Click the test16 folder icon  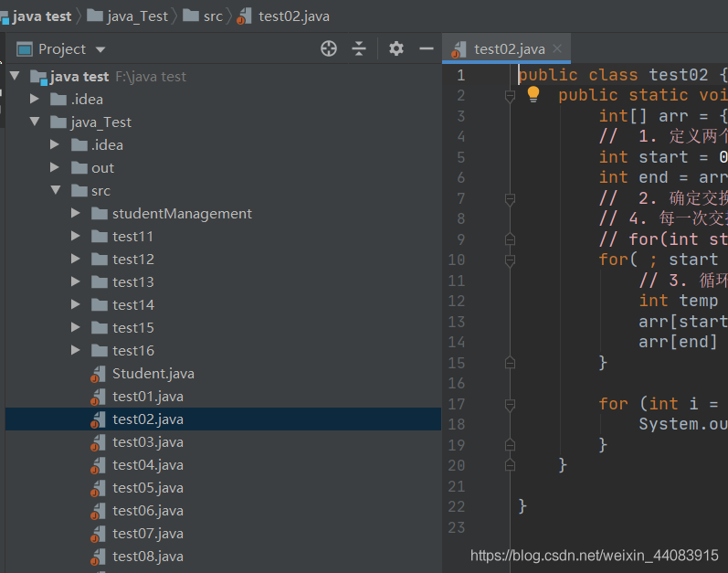point(100,350)
